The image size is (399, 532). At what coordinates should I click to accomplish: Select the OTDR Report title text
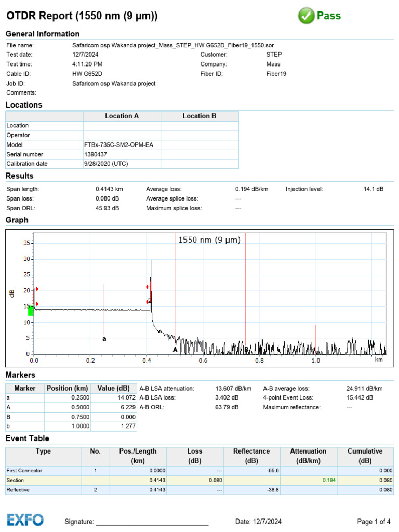click(x=82, y=16)
